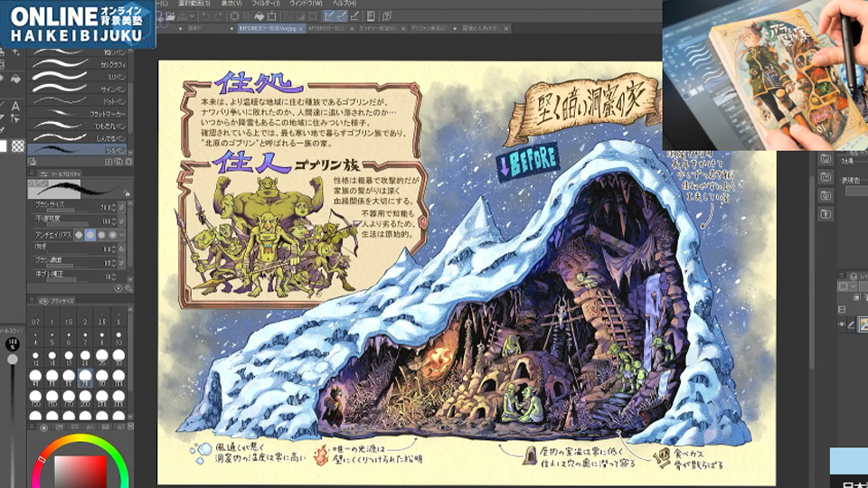Click the Scale/Rotate transform icon in command bar
The width and height of the screenshot is (868, 488).
point(271,16)
